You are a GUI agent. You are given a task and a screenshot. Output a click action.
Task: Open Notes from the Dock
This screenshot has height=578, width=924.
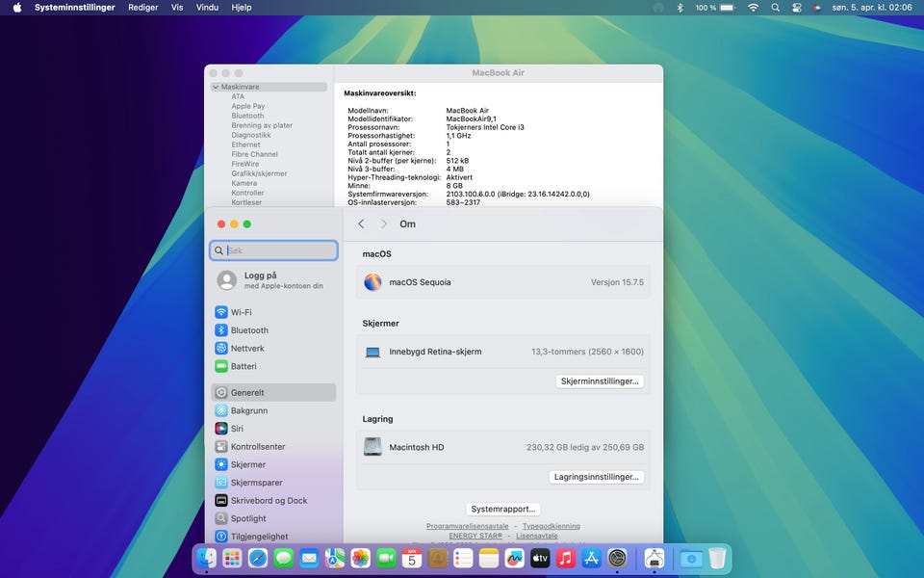coord(489,558)
